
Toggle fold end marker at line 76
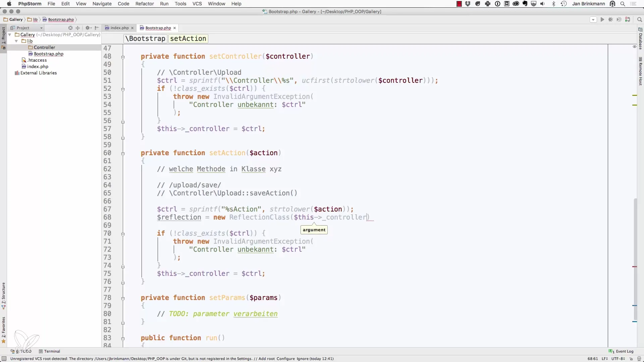(123, 283)
